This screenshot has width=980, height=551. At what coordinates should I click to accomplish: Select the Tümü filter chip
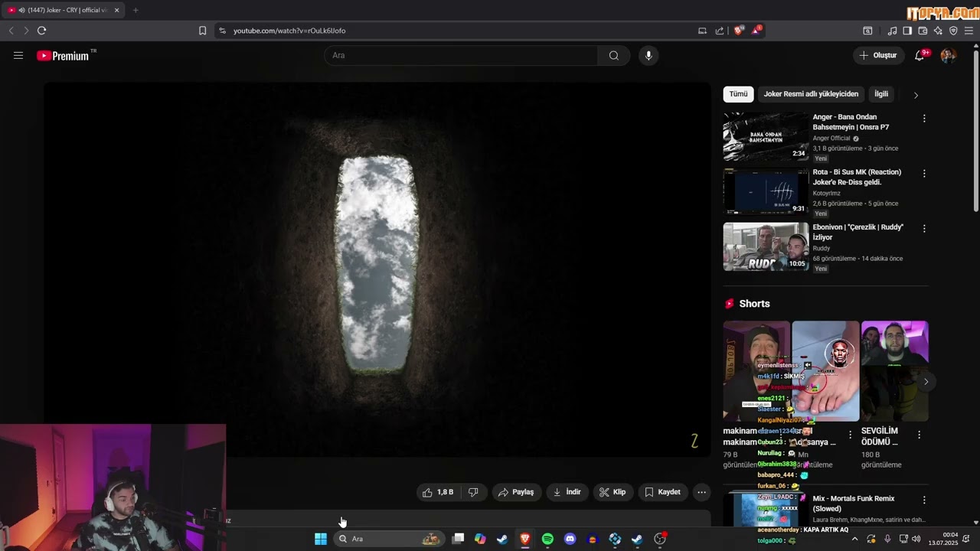[x=738, y=94]
